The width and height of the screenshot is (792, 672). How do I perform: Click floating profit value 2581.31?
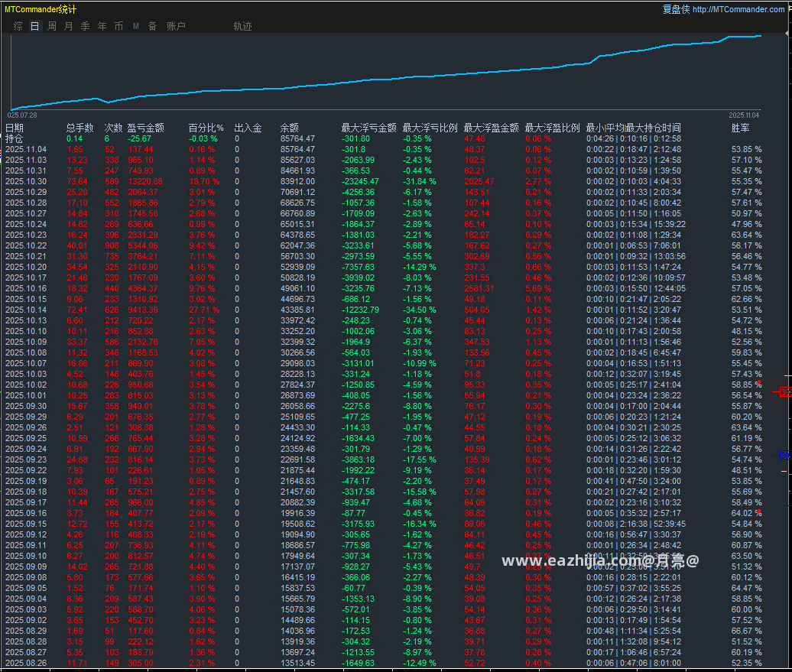(x=479, y=288)
